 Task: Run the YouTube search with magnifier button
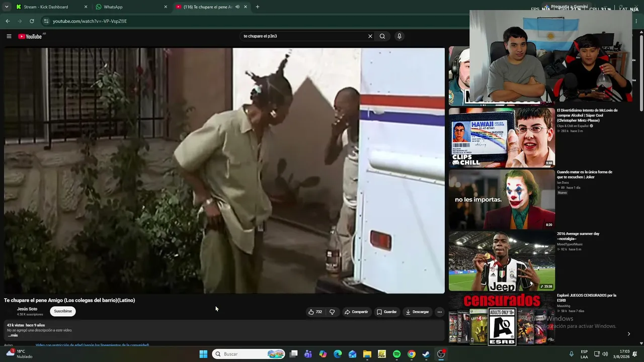coord(382,36)
